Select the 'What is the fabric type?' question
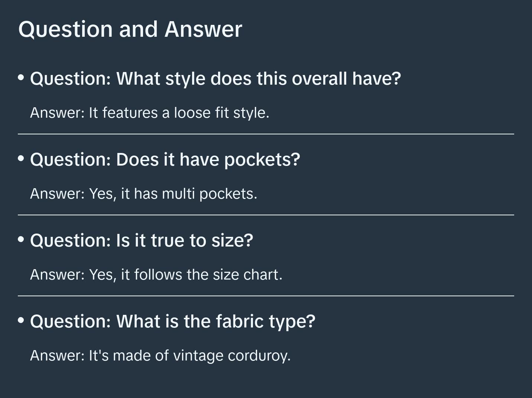Viewport: 532px width, 398px height. coord(173,321)
